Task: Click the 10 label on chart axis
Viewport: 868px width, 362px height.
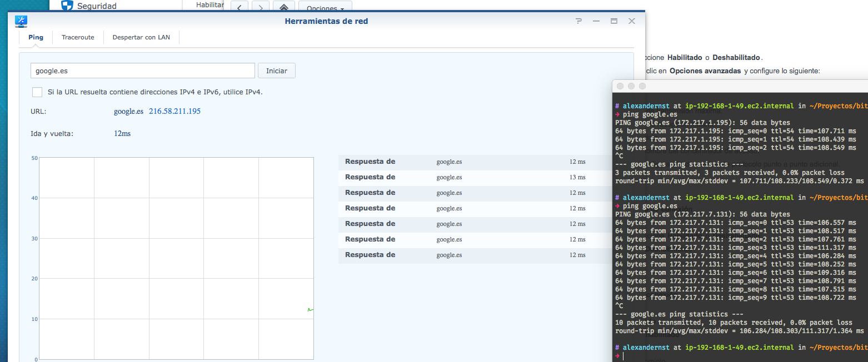Action: pyautogui.click(x=34, y=319)
